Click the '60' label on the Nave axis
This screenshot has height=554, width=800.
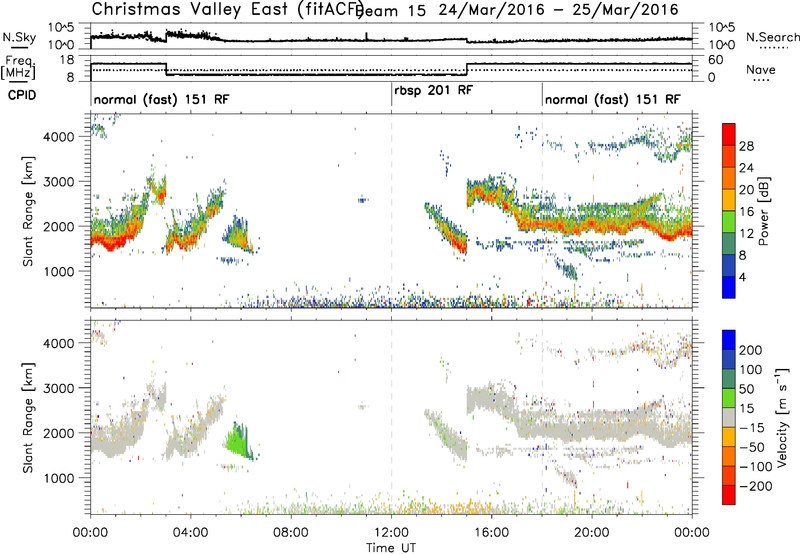coord(715,60)
